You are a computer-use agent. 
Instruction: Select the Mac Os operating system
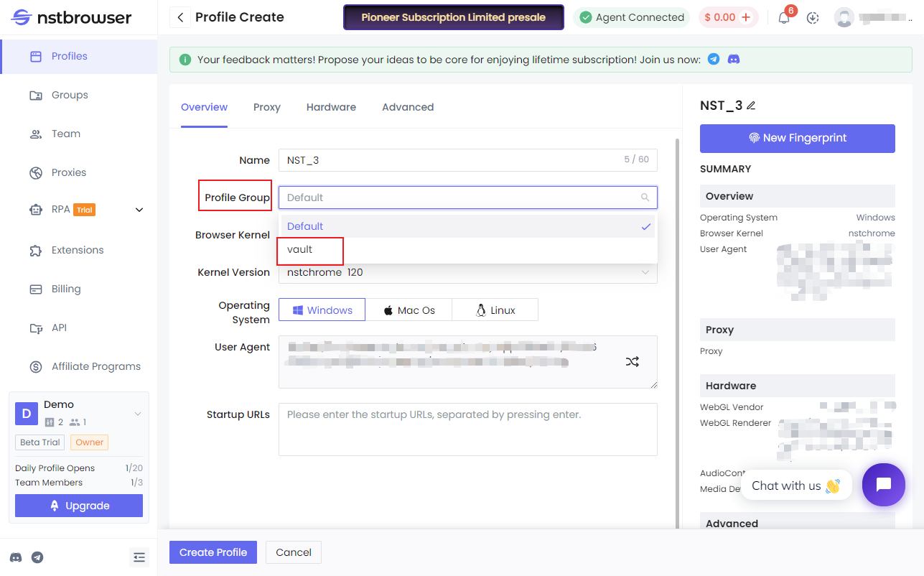409,310
